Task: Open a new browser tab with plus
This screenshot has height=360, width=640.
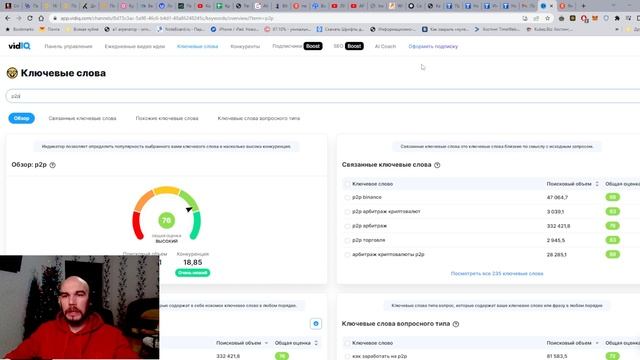Action: (x=583, y=6)
